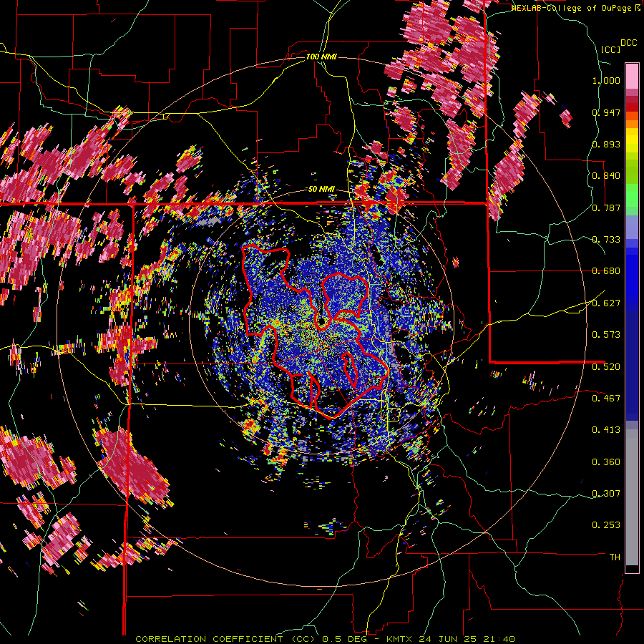Select the 0.627 scale value
This screenshot has height=644, width=644.
point(606,303)
